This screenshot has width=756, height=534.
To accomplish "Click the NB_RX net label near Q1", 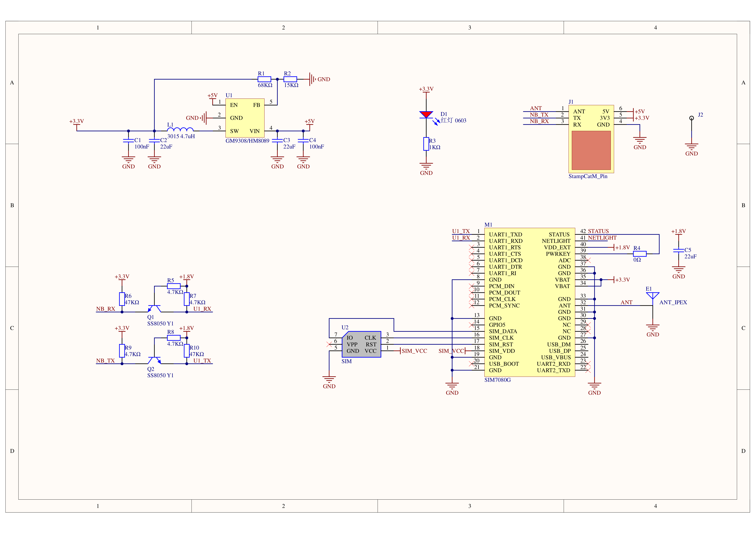I will (106, 309).
